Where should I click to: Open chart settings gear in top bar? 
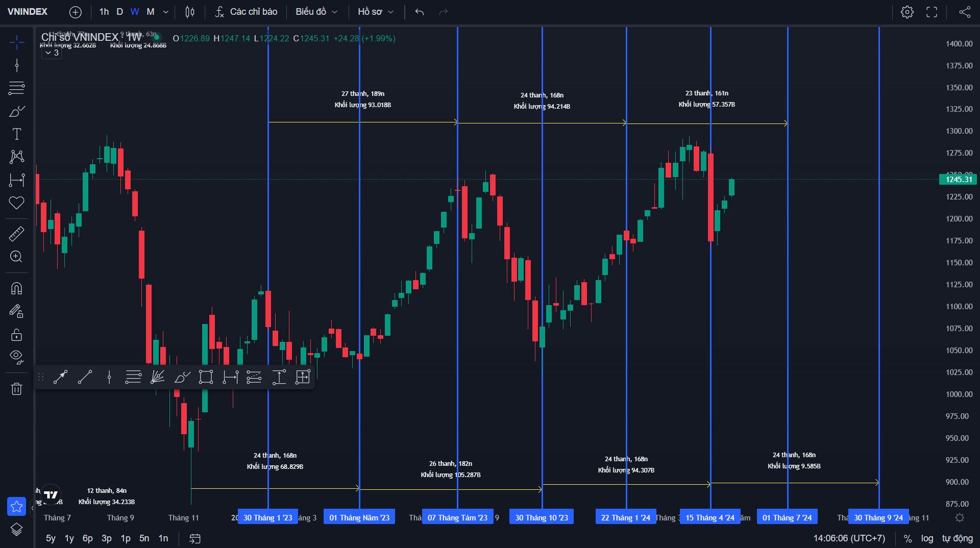point(907,12)
